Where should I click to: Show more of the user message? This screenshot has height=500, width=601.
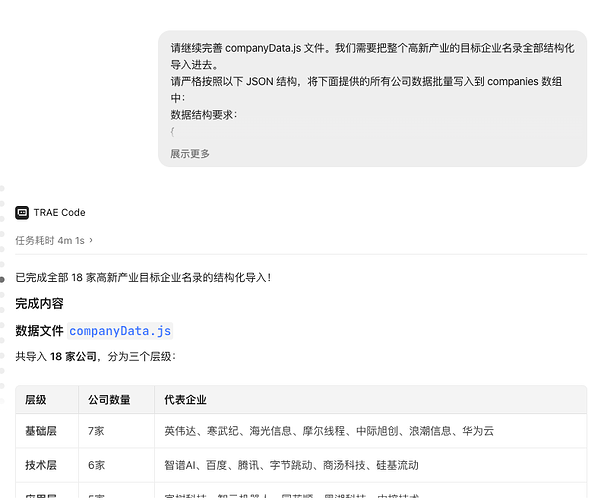pos(190,154)
